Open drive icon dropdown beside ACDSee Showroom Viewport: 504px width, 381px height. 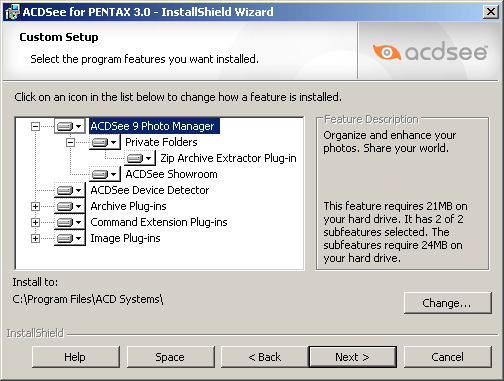point(104,174)
